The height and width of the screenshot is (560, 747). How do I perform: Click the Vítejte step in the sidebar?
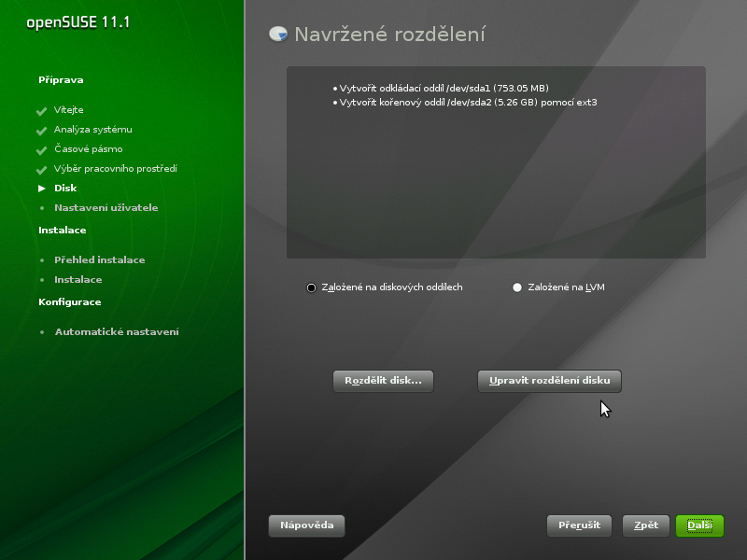tap(68, 110)
